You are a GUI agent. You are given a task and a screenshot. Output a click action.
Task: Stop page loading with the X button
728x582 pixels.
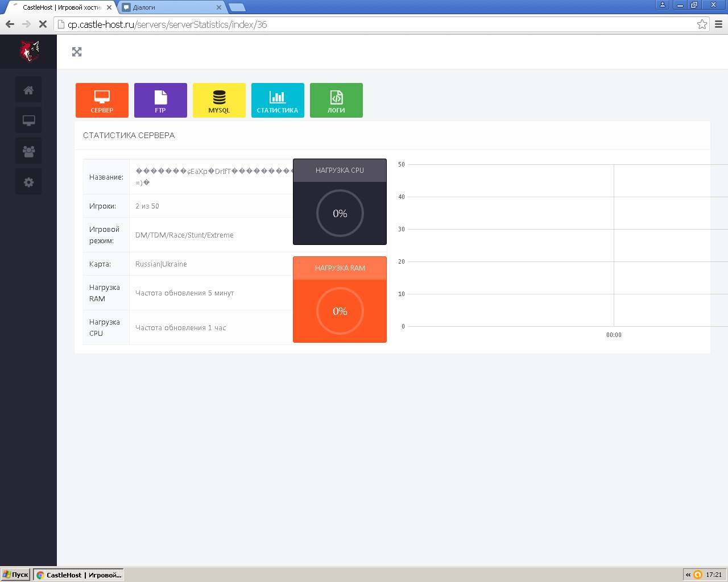(x=43, y=24)
